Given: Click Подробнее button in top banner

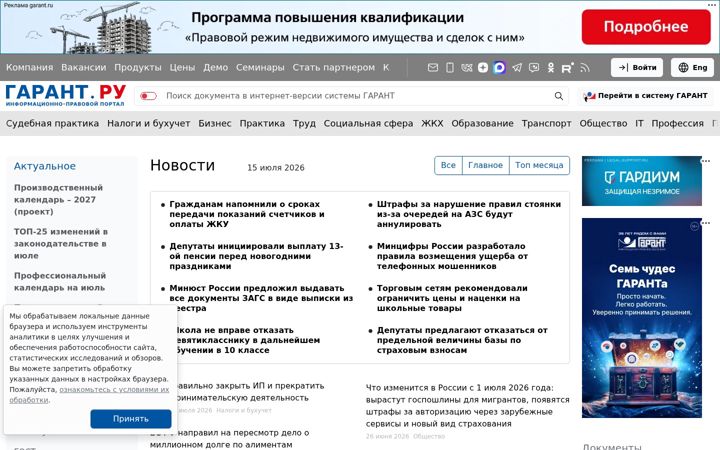Looking at the screenshot, I should tap(646, 27).
